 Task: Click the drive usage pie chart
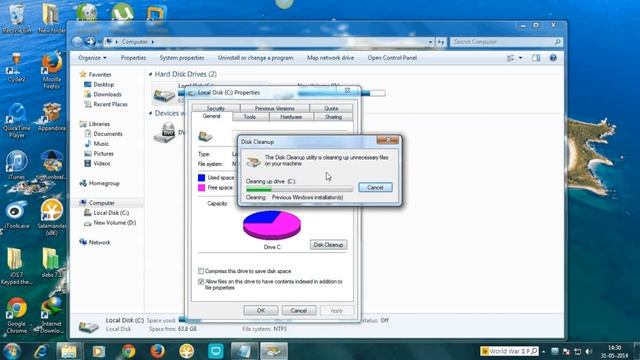coord(272,224)
